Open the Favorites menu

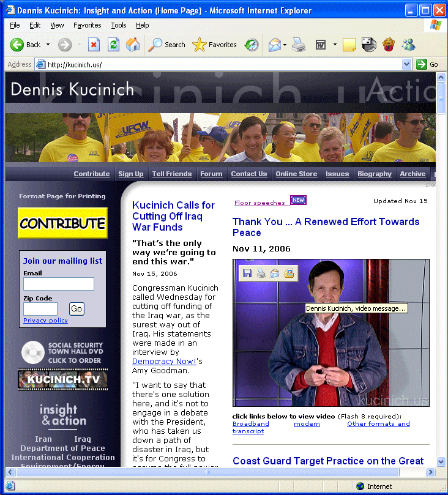pyautogui.click(x=87, y=25)
